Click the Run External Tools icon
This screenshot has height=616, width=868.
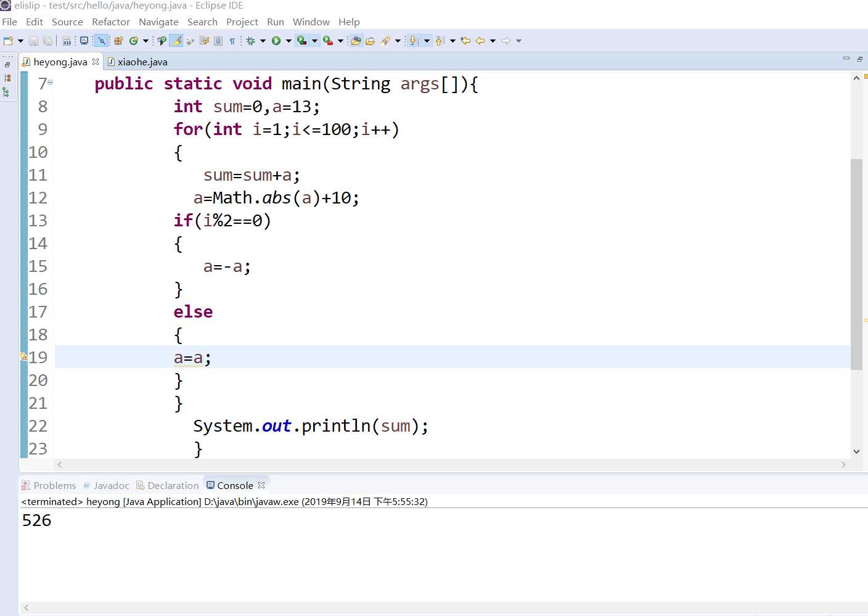tap(328, 41)
